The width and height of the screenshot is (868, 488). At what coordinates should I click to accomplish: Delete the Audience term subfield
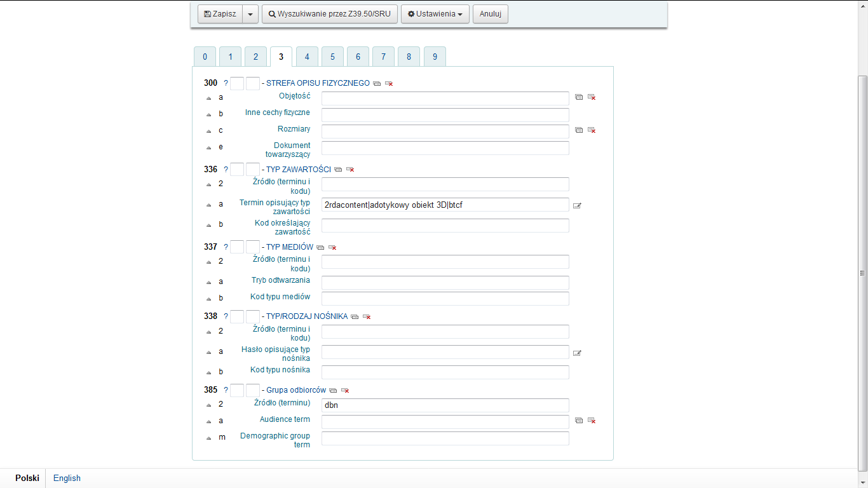pyautogui.click(x=592, y=421)
